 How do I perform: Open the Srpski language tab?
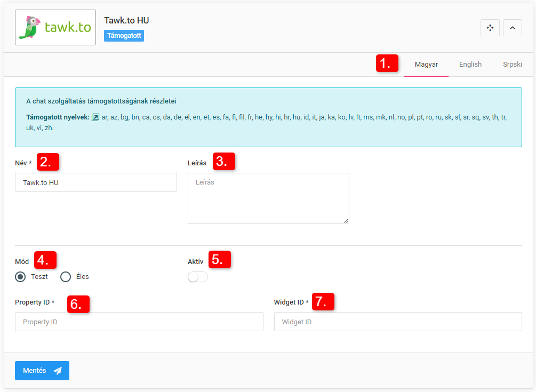(512, 65)
